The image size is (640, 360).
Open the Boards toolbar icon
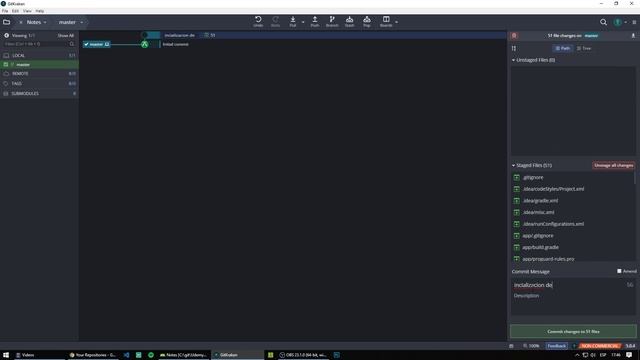tap(386, 21)
